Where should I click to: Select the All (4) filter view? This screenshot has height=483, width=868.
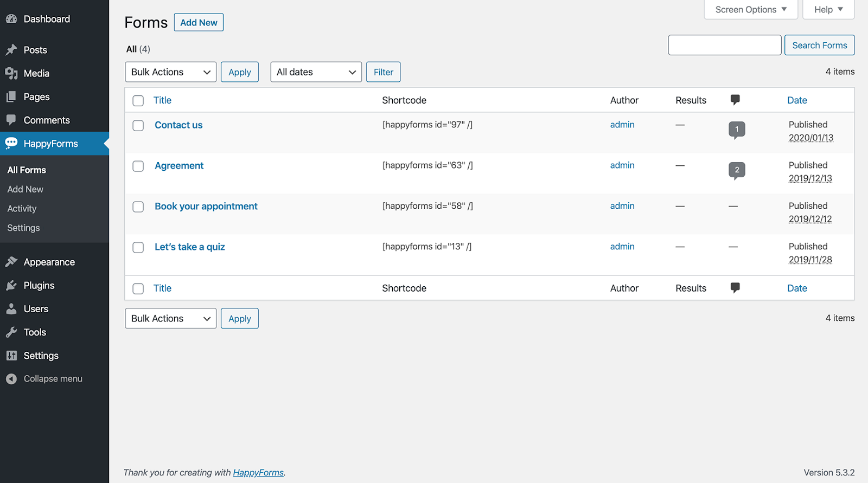138,49
